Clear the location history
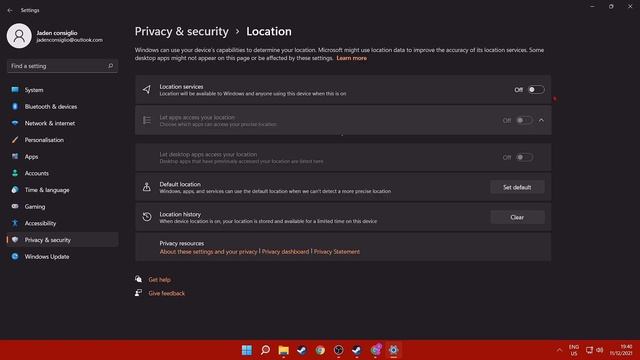 tap(517, 217)
